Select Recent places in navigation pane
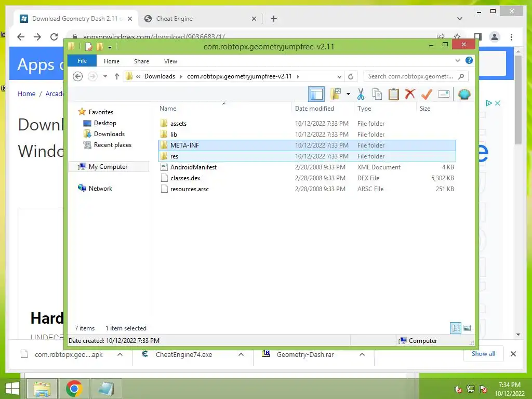This screenshot has width=532, height=399. [x=112, y=145]
